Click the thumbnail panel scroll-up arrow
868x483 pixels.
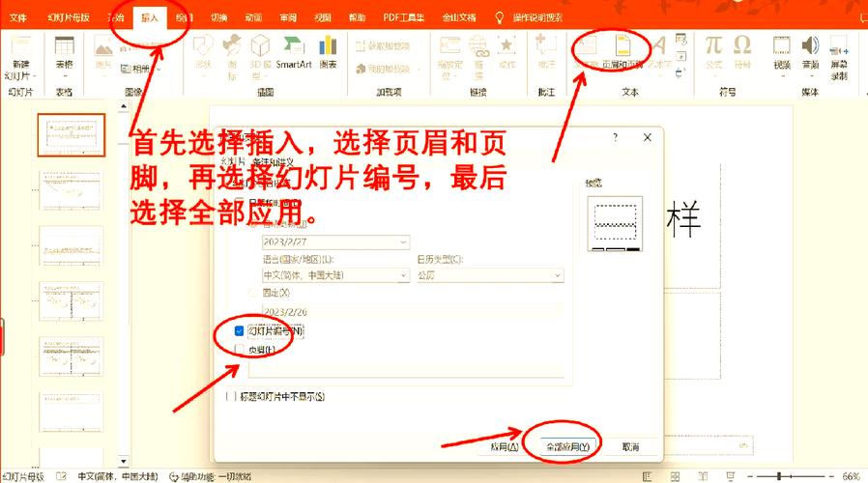[124, 106]
